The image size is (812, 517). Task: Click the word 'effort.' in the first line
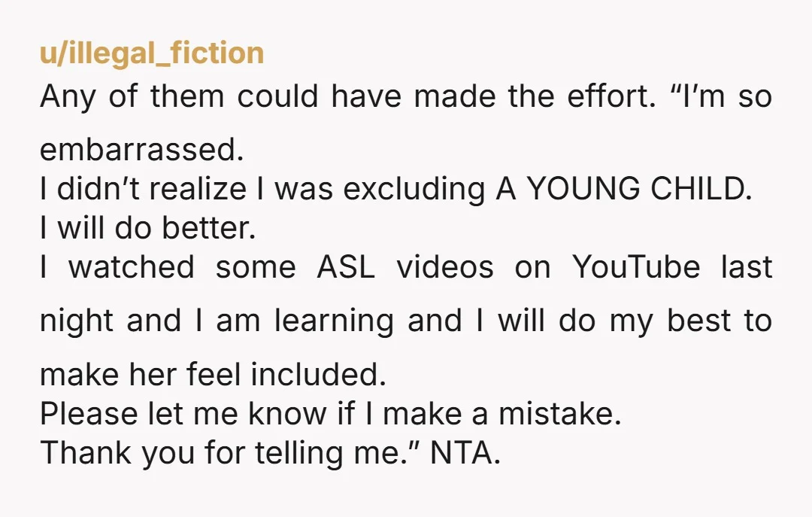pos(611,96)
